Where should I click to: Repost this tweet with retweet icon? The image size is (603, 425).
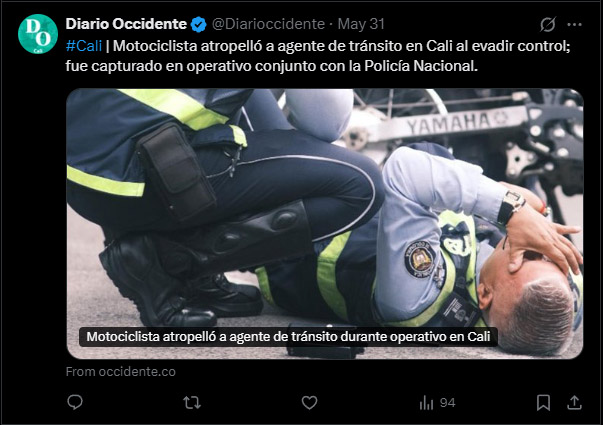(192, 403)
